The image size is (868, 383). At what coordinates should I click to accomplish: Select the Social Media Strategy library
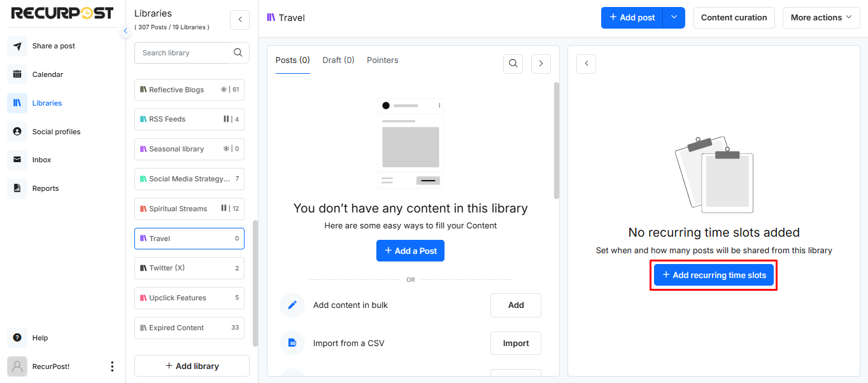click(x=189, y=179)
